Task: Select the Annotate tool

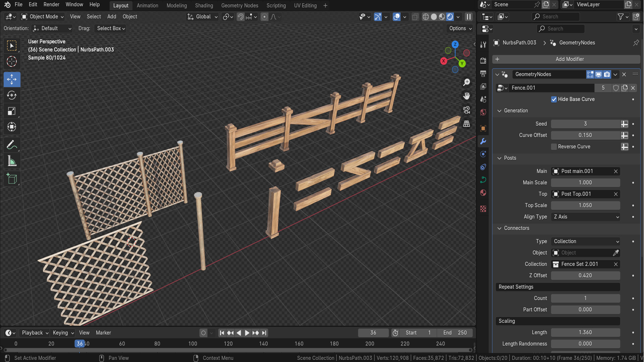Action: point(12,144)
